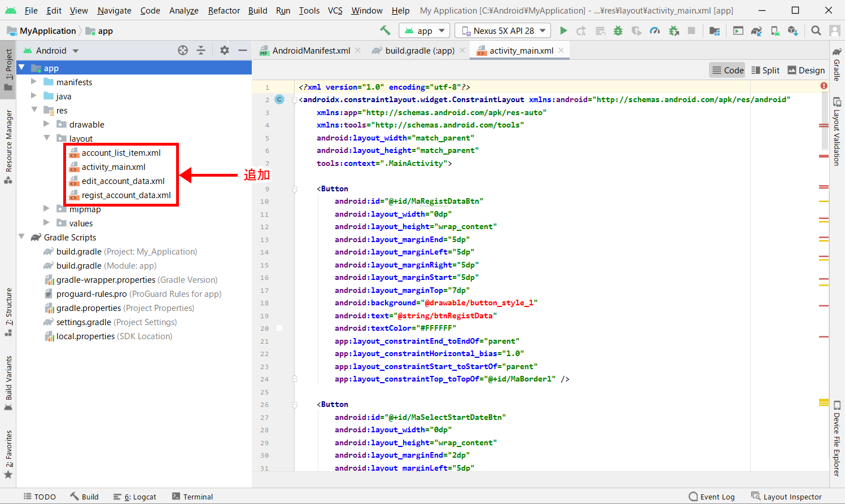Click the red error indicator in editor

click(824, 86)
